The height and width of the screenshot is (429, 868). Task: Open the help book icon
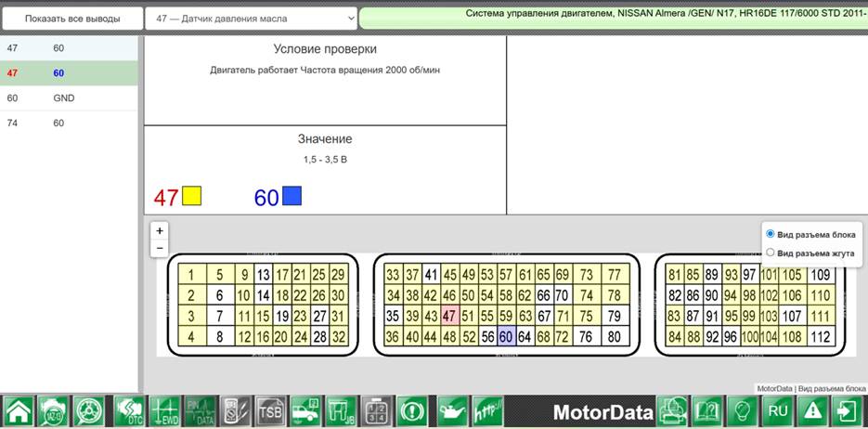pos(706,411)
